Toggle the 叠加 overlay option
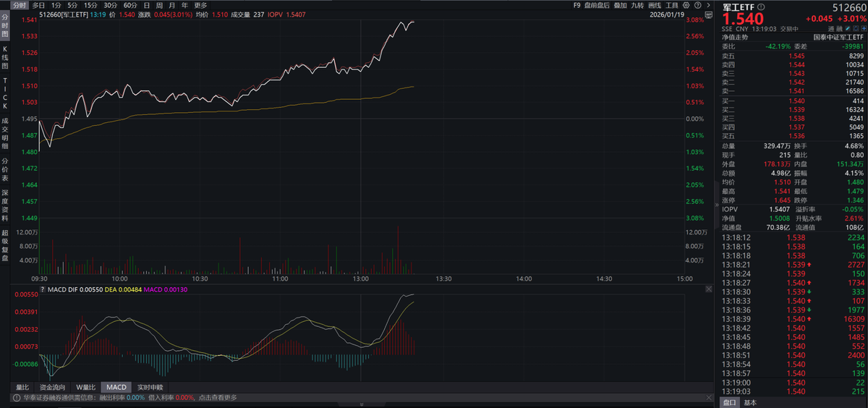Viewport: 868px width, 408px height. point(619,5)
